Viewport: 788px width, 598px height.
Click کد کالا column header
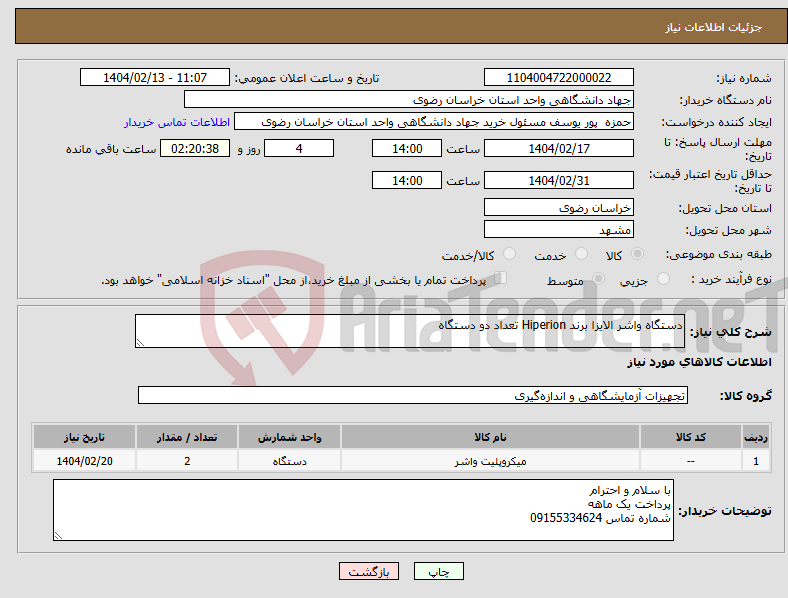tap(691, 437)
